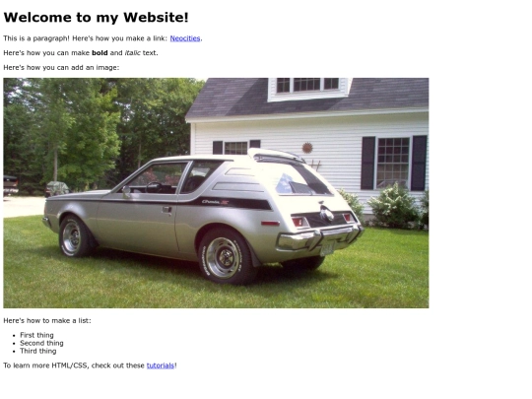Click the bullet before "First thing"

[x=14, y=335]
